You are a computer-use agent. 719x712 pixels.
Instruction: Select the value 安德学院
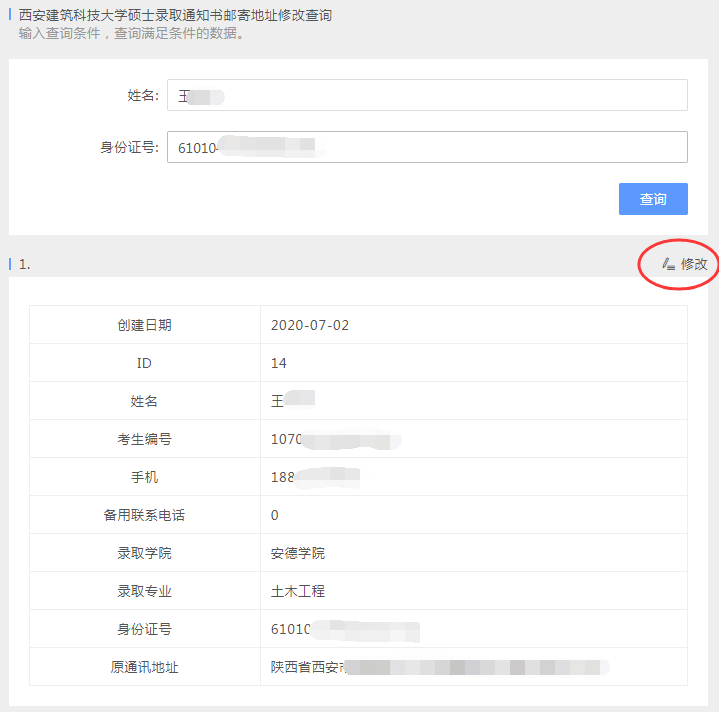click(x=298, y=553)
